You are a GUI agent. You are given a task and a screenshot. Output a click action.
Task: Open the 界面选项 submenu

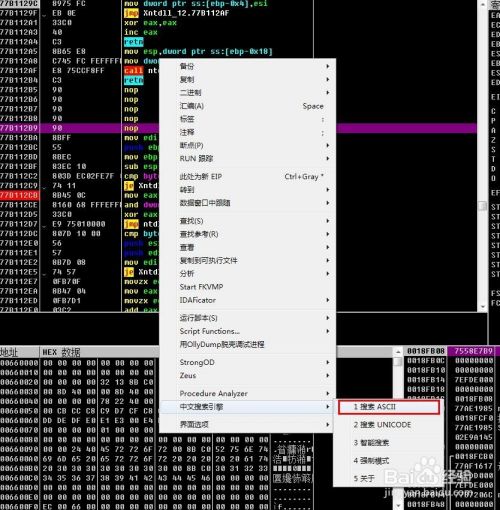pos(247,425)
